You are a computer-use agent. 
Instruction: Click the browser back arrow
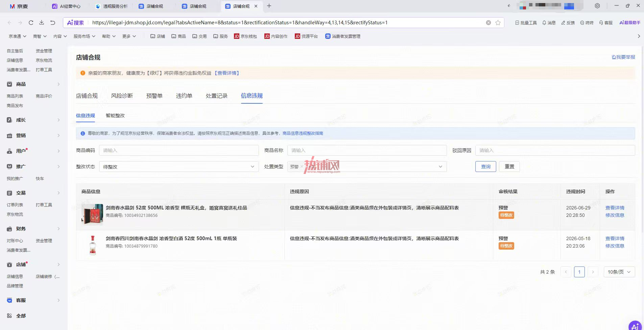9,23
